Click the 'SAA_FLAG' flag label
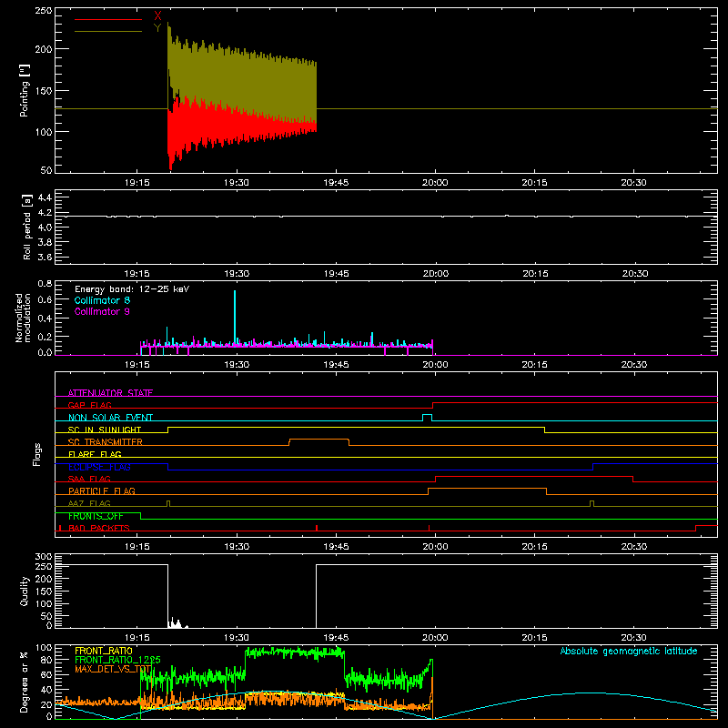 coord(89,479)
